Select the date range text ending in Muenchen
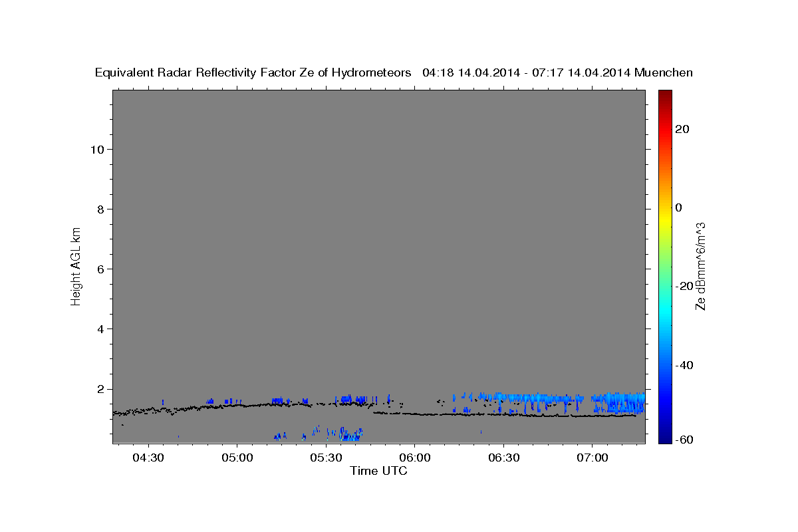 558,72
